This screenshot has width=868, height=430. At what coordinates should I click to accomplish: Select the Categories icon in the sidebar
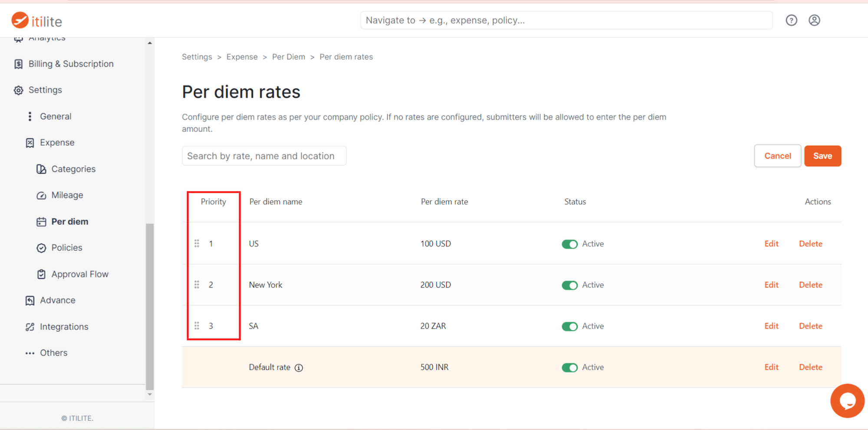tap(41, 169)
